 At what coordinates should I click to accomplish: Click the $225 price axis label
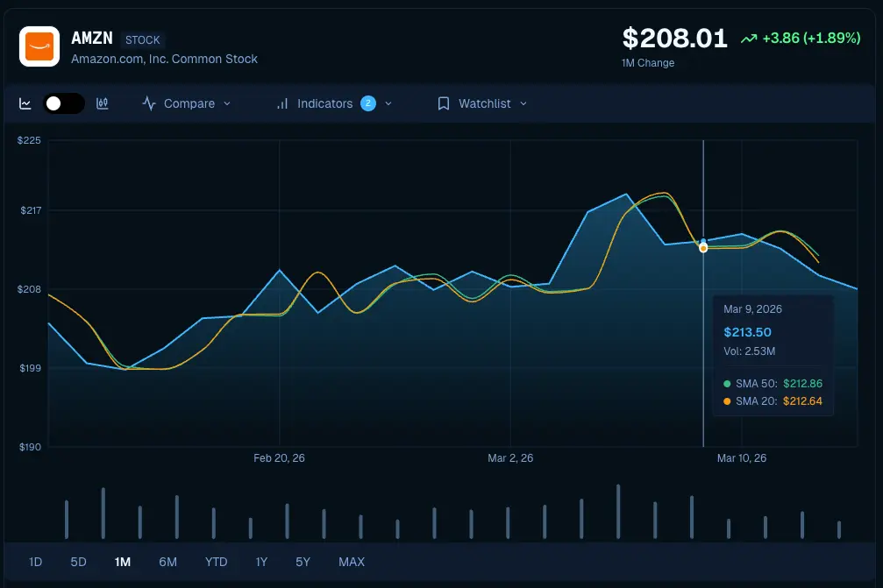[x=29, y=141]
